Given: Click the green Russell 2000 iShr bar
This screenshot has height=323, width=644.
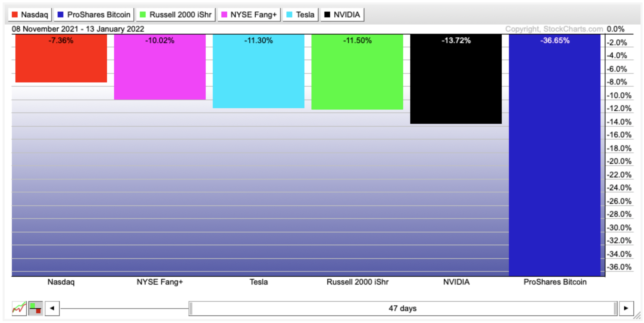Looking at the screenshot, I should (x=357, y=72).
